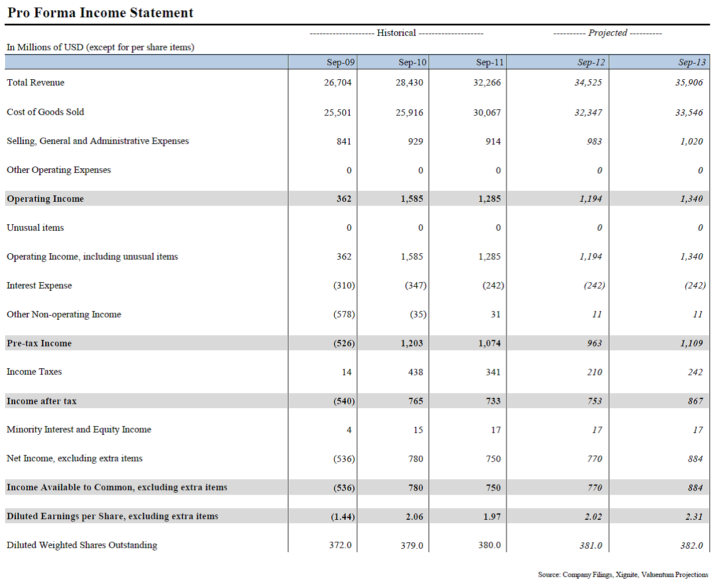Click Operating Income, including unusual items label

tap(92, 257)
